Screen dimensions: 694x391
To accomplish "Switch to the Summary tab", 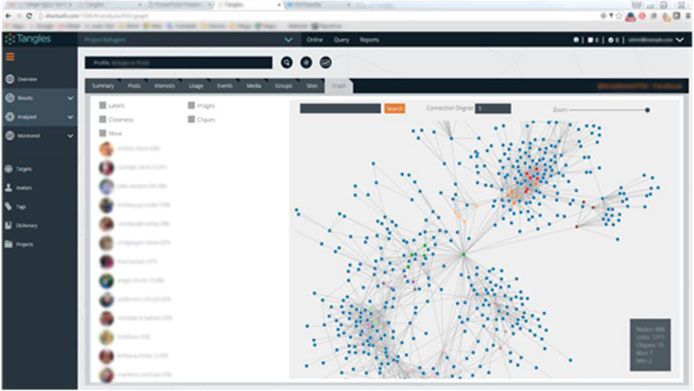I will (103, 86).
